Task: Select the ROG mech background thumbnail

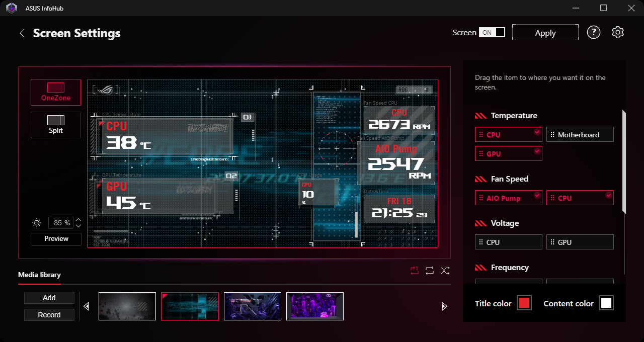Action: 253,306
